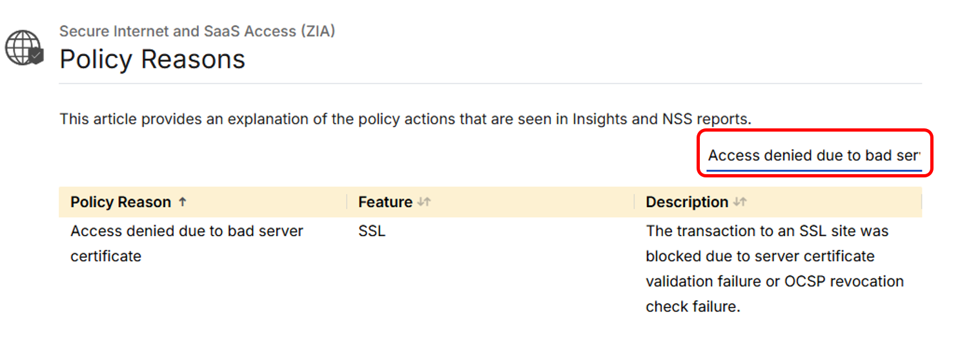
Task: Click the blue underline of the search box
Action: tap(813, 171)
